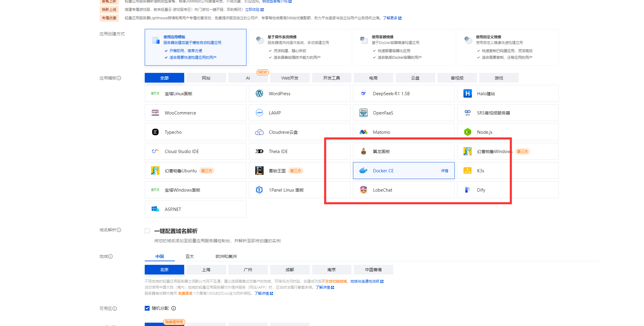The image size is (644, 326).
Task: Click the WordPress logo icon
Action: click(x=259, y=94)
